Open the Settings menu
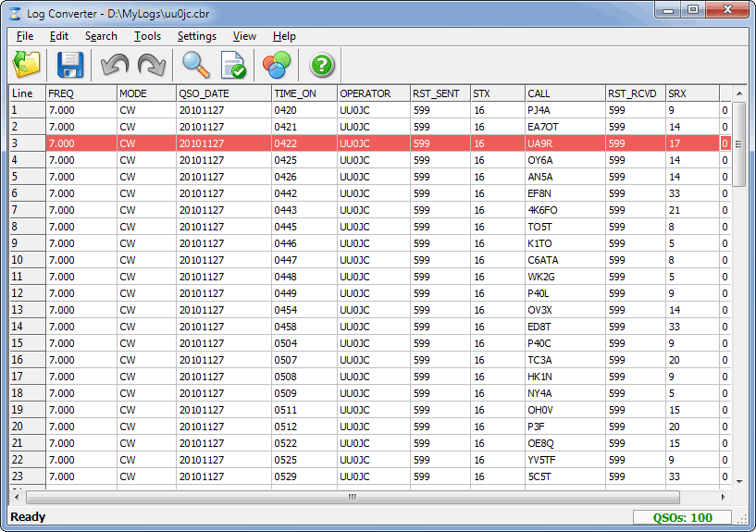Image resolution: width=756 pixels, height=532 pixels. 196,36
